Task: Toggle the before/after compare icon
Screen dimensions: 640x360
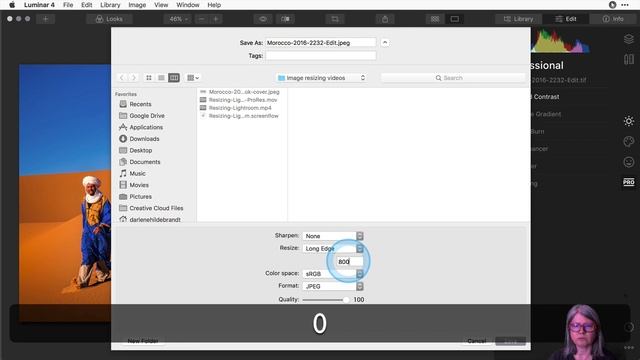Action: [x=286, y=19]
